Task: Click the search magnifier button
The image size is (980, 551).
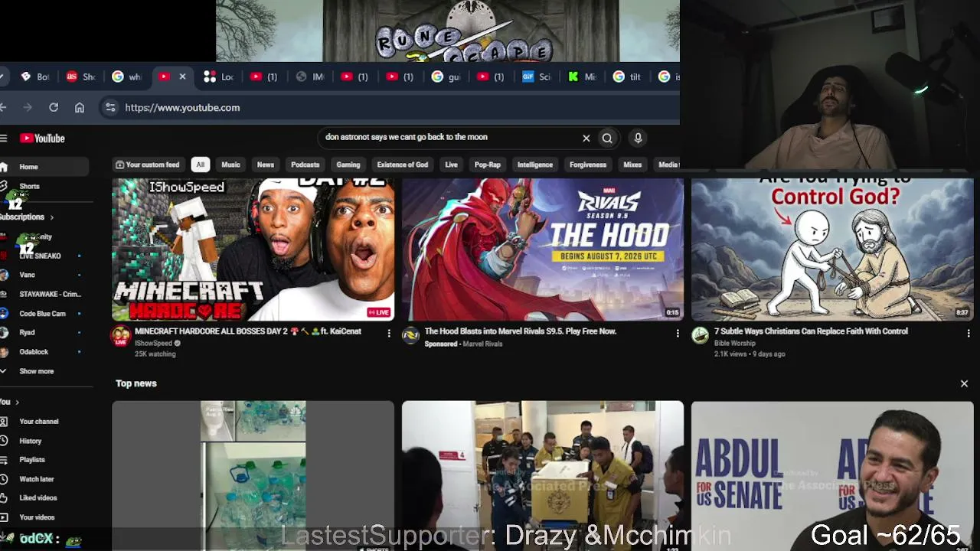Action: click(x=607, y=139)
